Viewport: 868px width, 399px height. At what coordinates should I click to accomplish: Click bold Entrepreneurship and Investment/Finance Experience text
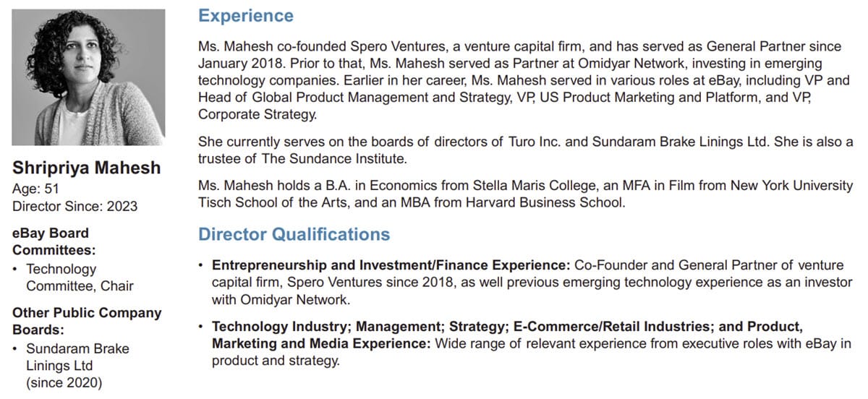(x=391, y=265)
